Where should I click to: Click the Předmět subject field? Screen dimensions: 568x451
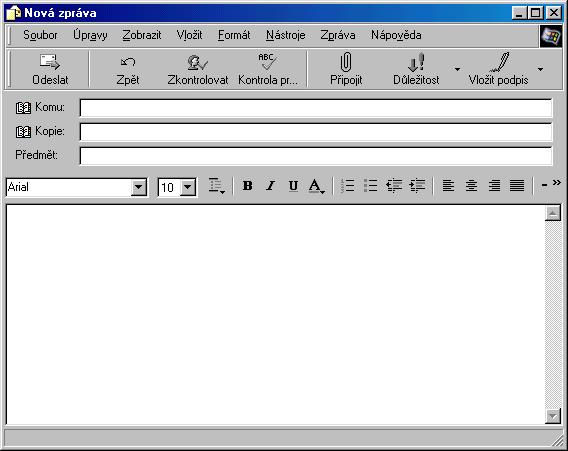click(316, 156)
